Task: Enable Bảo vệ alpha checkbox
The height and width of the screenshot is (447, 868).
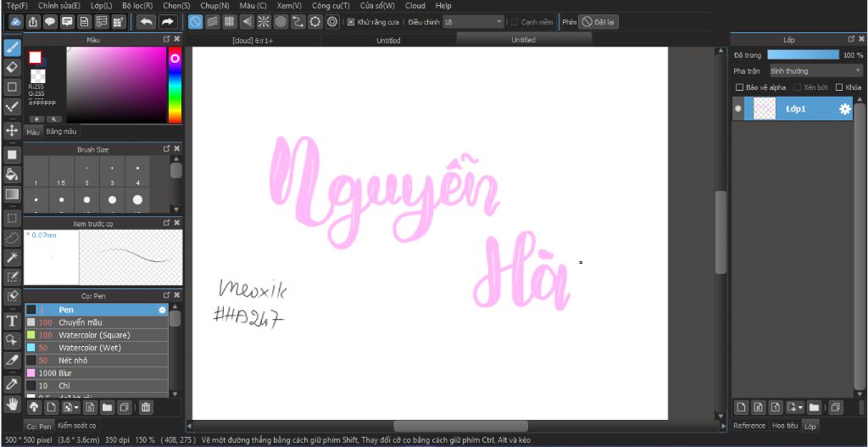Action: (x=739, y=87)
